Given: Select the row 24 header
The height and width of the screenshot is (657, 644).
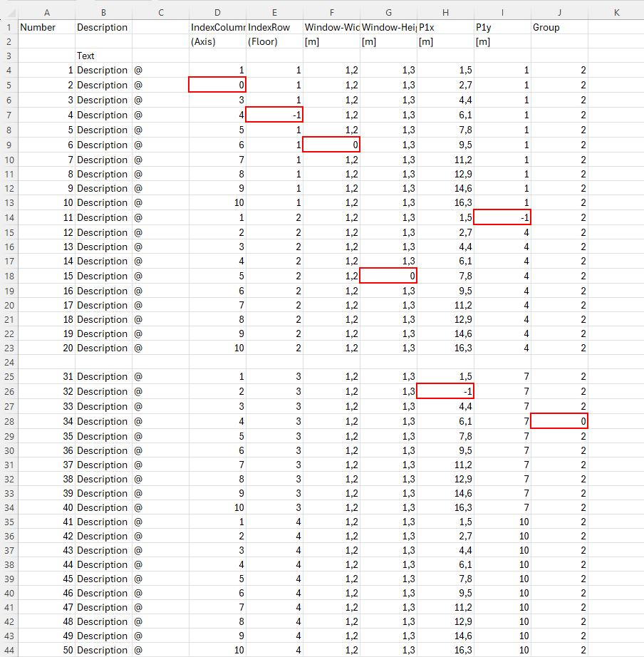Looking at the screenshot, I should coord(9,362).
